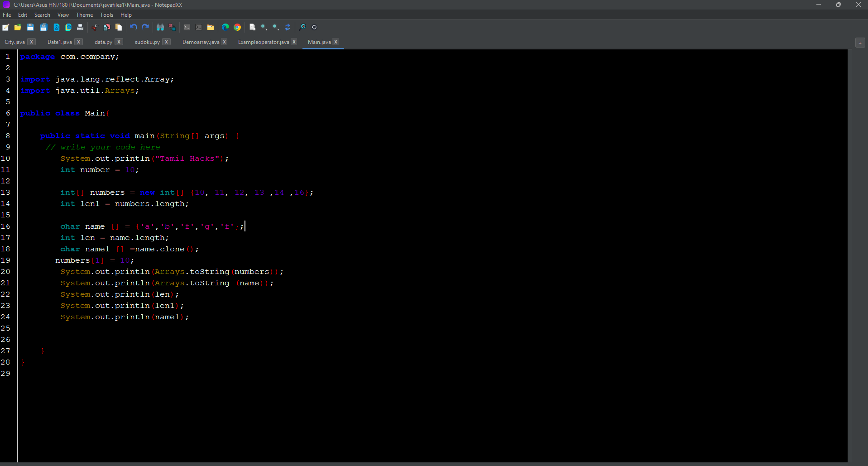The height and width of the screenshot is (466, 868).
Task: Open the Edit menu
Action: pos(23,15)
